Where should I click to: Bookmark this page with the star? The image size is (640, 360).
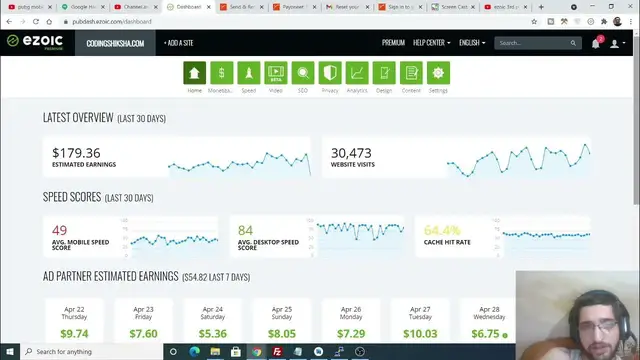pos(534,22)
